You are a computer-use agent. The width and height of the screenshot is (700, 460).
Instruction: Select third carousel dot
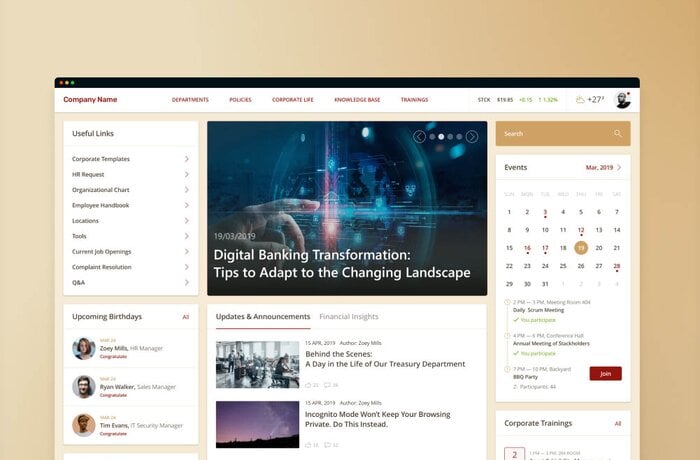(450, 137)
